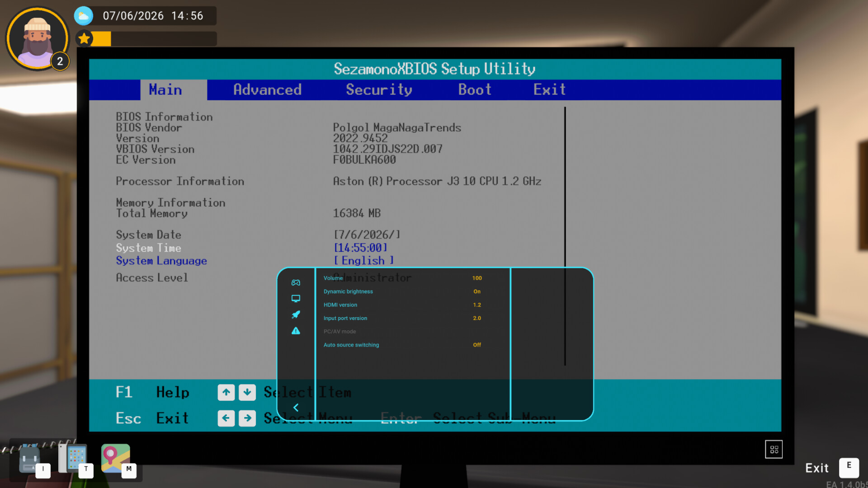
Task: Click the monitor grid menu button
Action: pyautogui.click(x=774, y=450)
